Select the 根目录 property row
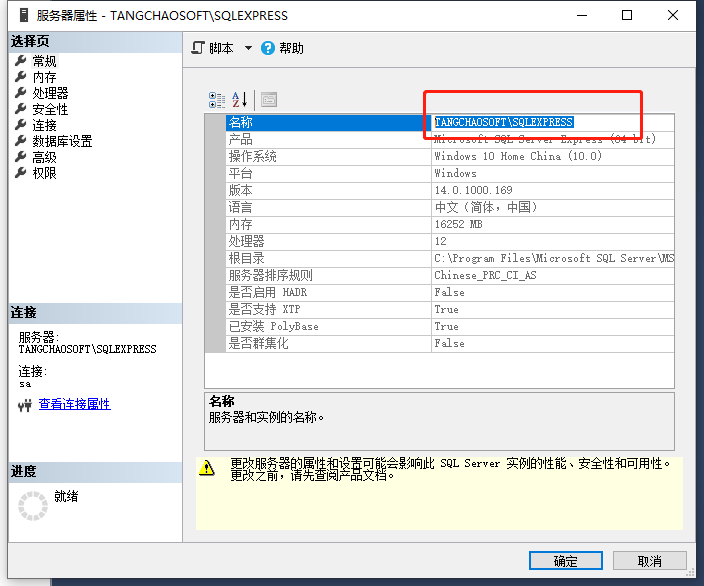This screenshot has height=586, width=704. click(x=328, y=259)
